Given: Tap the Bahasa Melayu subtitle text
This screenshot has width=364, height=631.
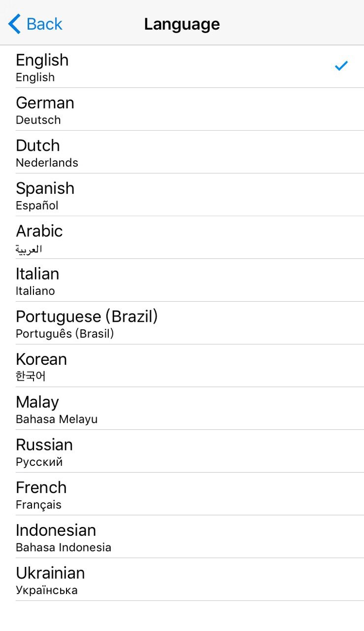Looking at the screenshot, I should point(57,420).
